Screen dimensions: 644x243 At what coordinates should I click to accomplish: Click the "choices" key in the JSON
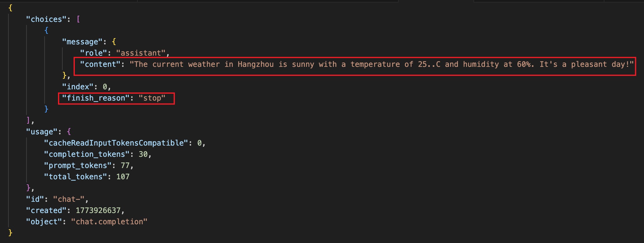pyautogui.click(x=46, y=19)
